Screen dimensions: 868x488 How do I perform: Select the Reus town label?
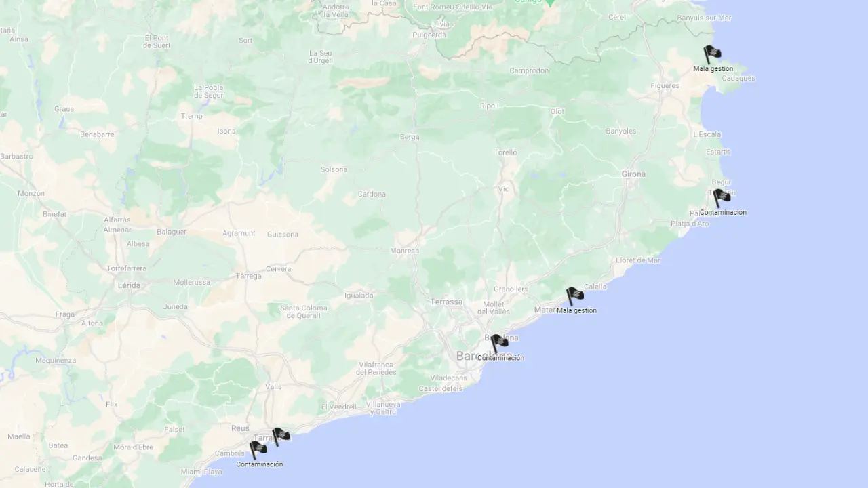(x=240, y=428)
